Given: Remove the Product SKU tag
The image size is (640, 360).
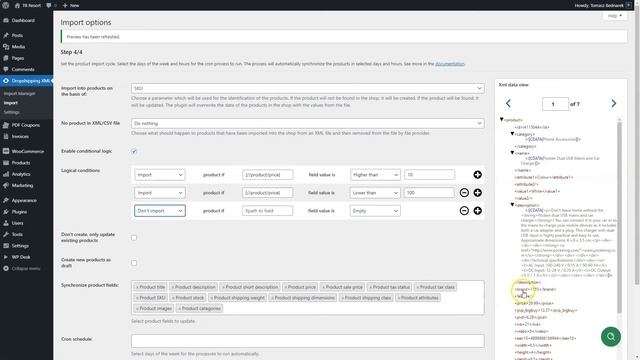Looking at the screenshot, I should (137, 298).
